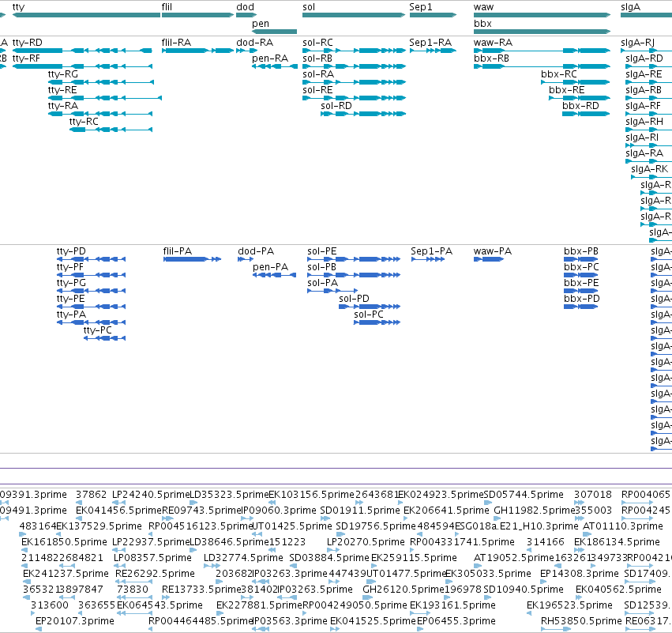This screenshot has height=633, width=672.
Task: Select the flil gene label in top track
Action: coord(167,7)
